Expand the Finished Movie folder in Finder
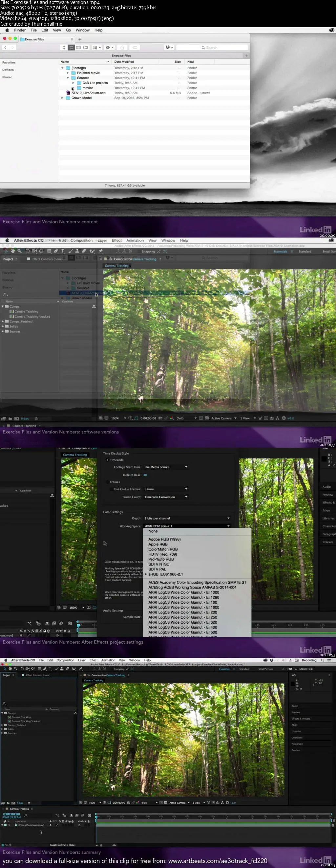The height and width of the screenshot is (868, 336). point(68,73)
